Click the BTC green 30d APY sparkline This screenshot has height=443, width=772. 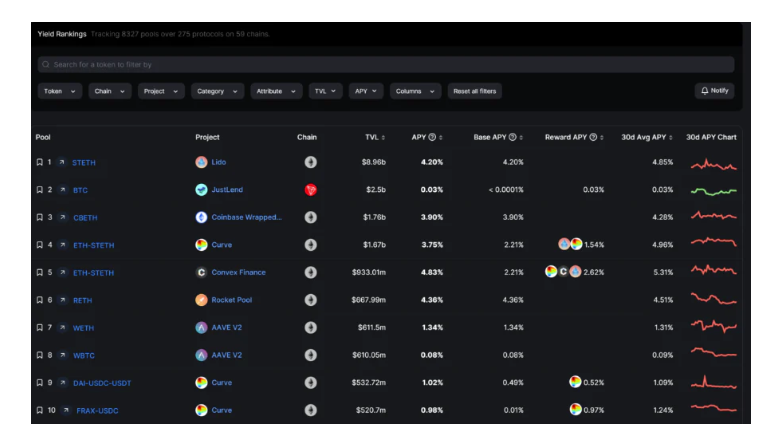click(x=713, y=191)
